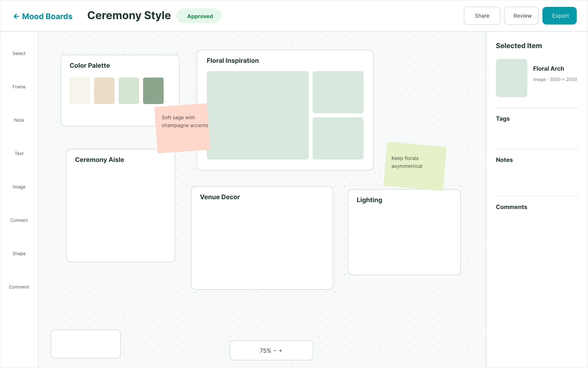Click the Review button
Screen dimensions: 588x368
click(521, 16)
